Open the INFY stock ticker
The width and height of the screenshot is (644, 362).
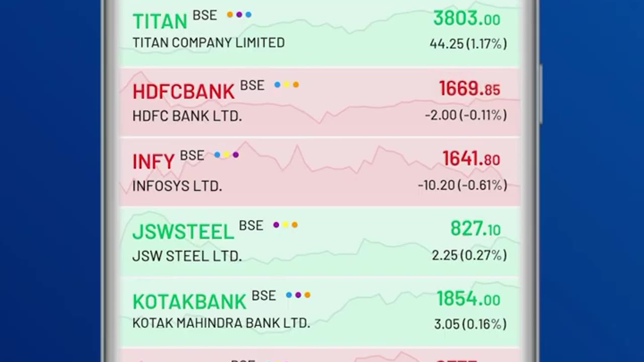click(x=153, y=162)
